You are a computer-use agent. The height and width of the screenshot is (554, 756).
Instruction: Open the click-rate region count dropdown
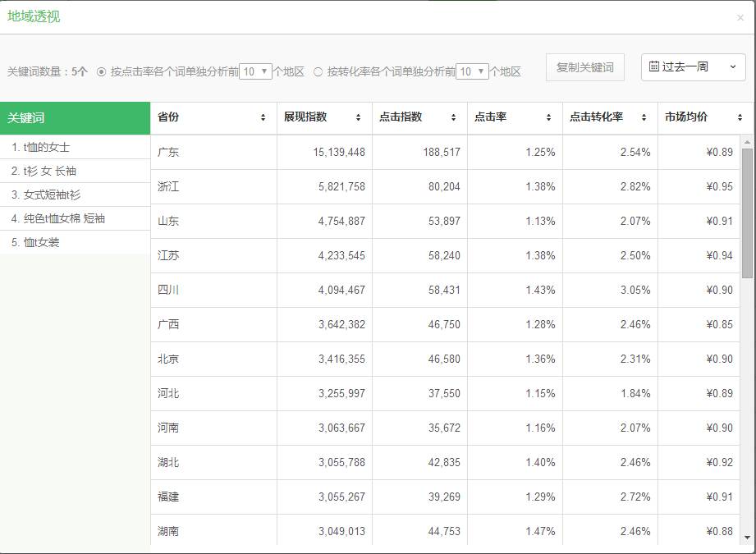click(255, 71)
